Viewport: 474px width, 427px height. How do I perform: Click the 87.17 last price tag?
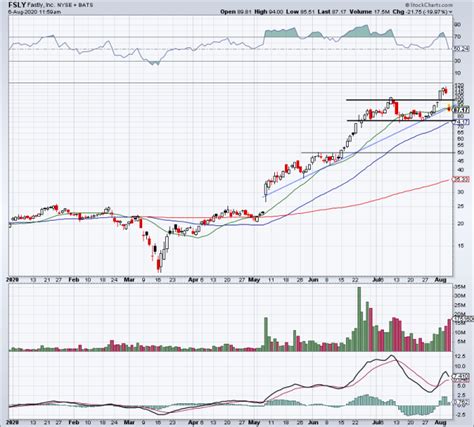462,110
